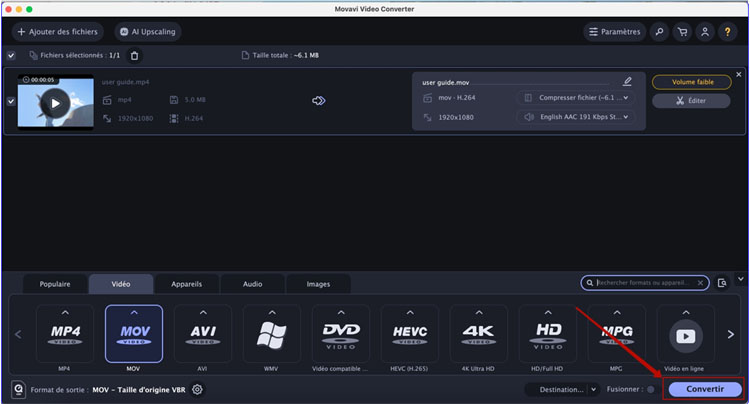The width and height of the screenshot is (750, 404).
Task: Switch to the Audio tab
Action: point(252,284)
